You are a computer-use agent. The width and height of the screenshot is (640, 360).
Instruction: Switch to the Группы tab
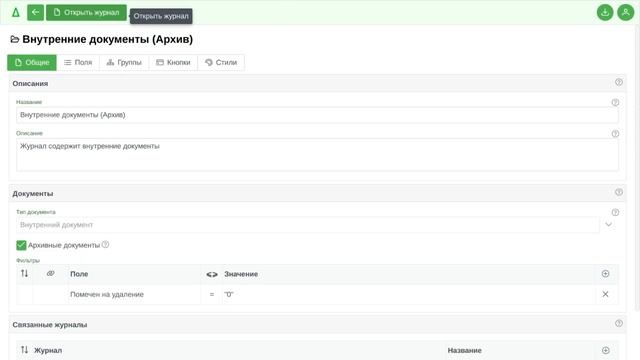(x=124, y=62)
